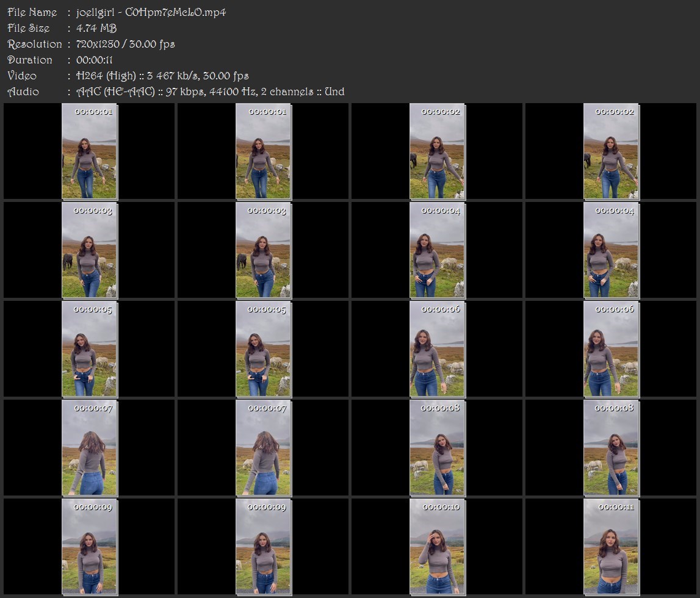Viewport: 700px width, 598px height.
Task: Click the "Duration" label
Action: 30,60
